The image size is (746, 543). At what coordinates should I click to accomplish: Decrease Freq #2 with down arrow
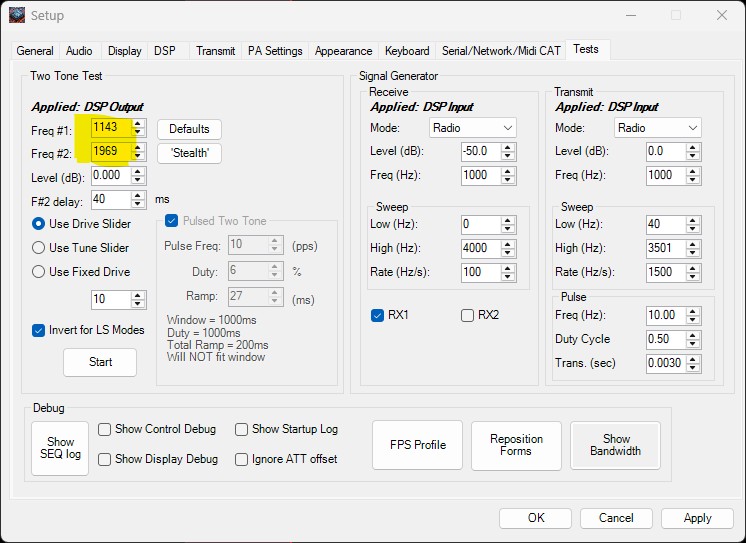pos(138,156)
